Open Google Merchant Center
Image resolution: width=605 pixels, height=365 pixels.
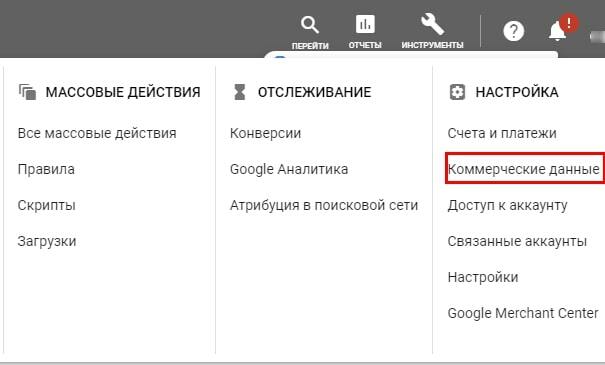(523, 313)
